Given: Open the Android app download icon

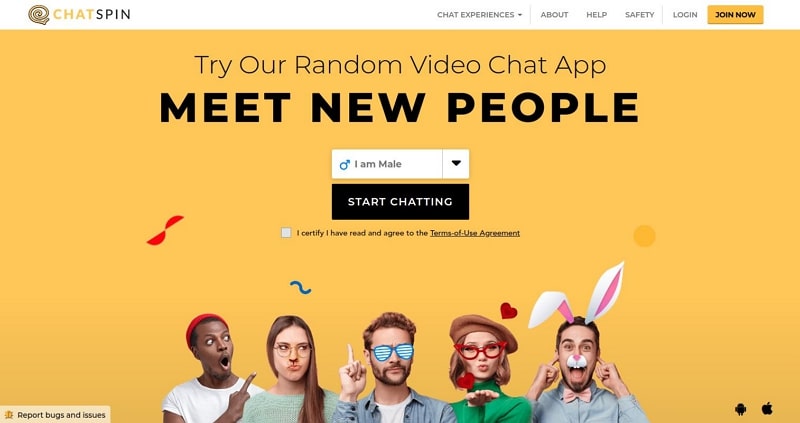Looking at the screenshot, I should coord(740,409).
